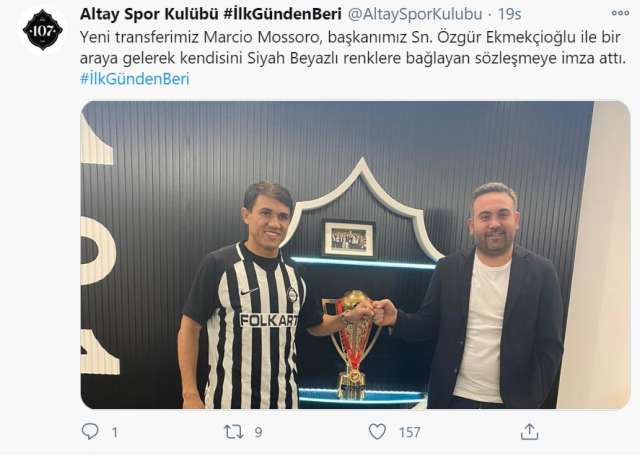Click the retweet count of 9
The width and height of the screenshot is (640, 456).
point(258,432)
